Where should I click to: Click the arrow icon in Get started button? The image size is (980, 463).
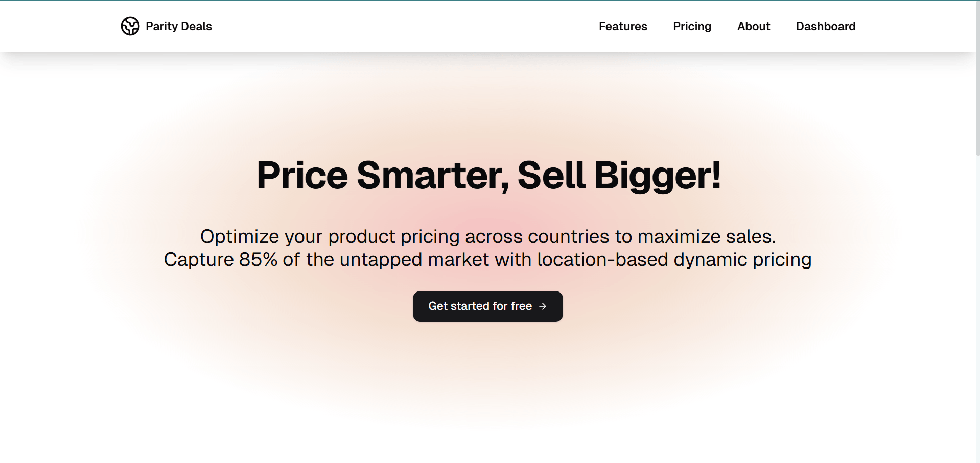point(543,306)
